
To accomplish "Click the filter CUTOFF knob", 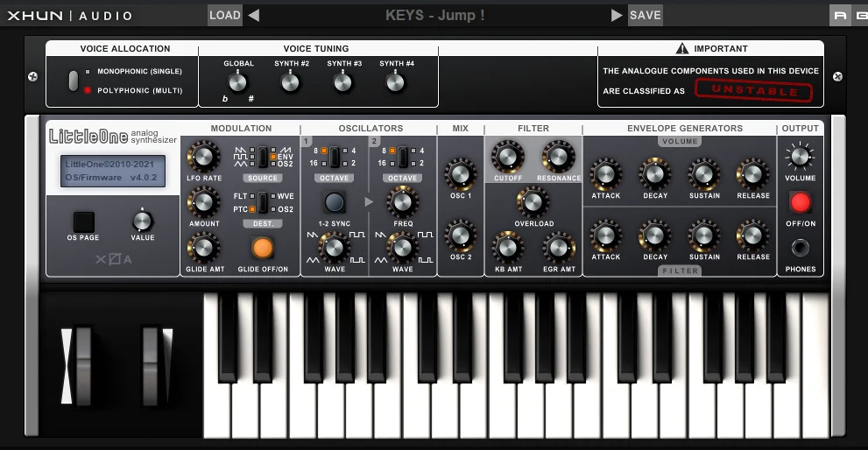I will click(508, 157).
